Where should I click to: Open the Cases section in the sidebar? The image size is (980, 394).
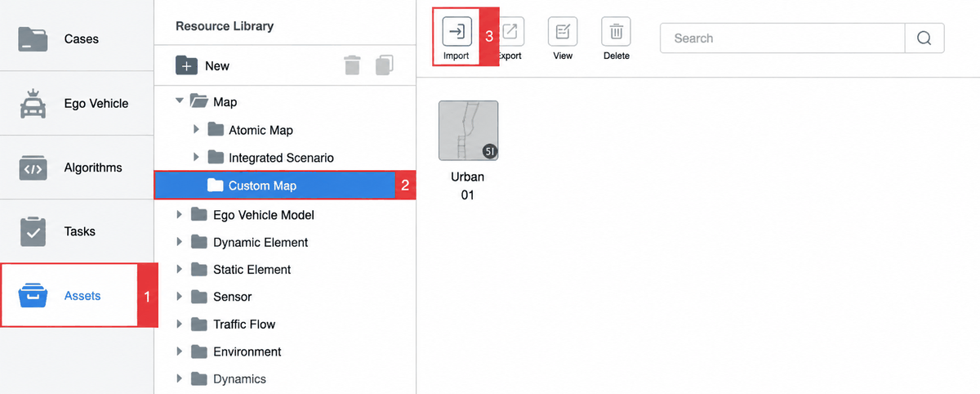coord(77,39)
